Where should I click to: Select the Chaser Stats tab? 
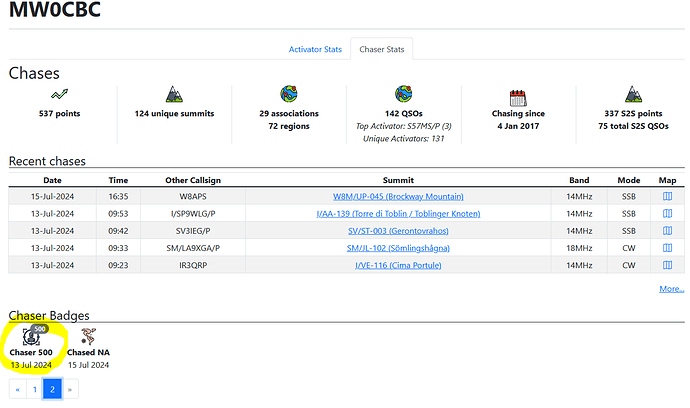tap(382, 49)
